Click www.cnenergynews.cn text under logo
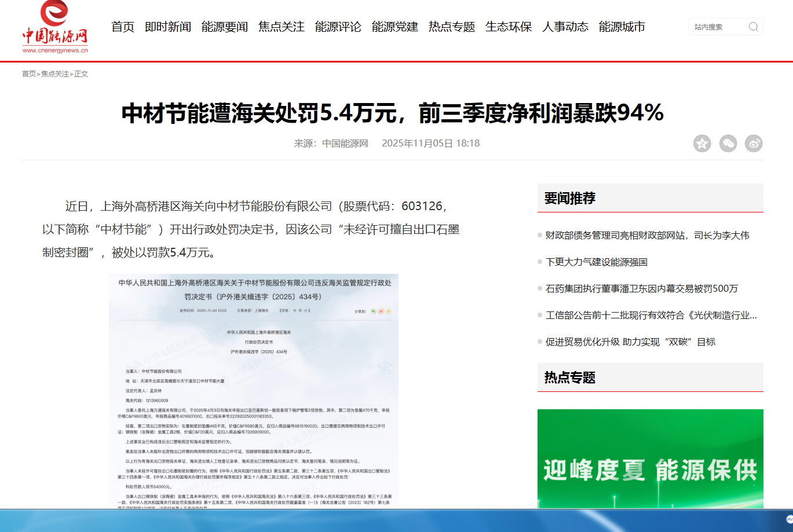 point(55,50)
